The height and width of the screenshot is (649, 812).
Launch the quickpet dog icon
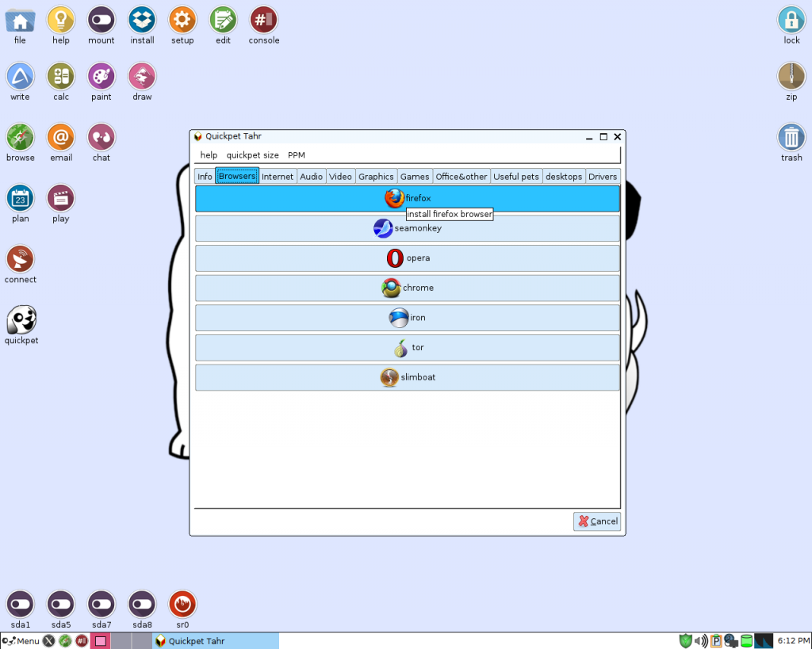coord(21,325)
